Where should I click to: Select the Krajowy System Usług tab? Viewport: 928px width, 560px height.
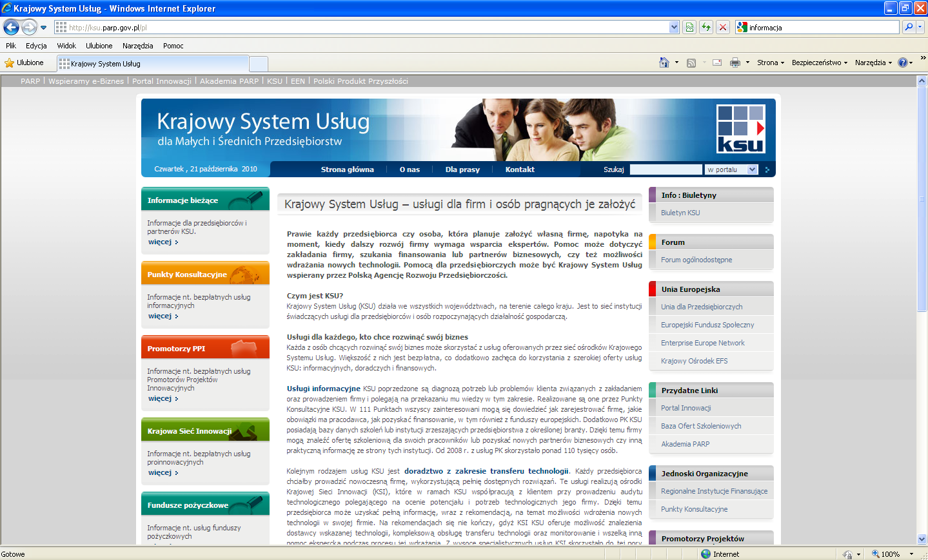coord(153,63)
